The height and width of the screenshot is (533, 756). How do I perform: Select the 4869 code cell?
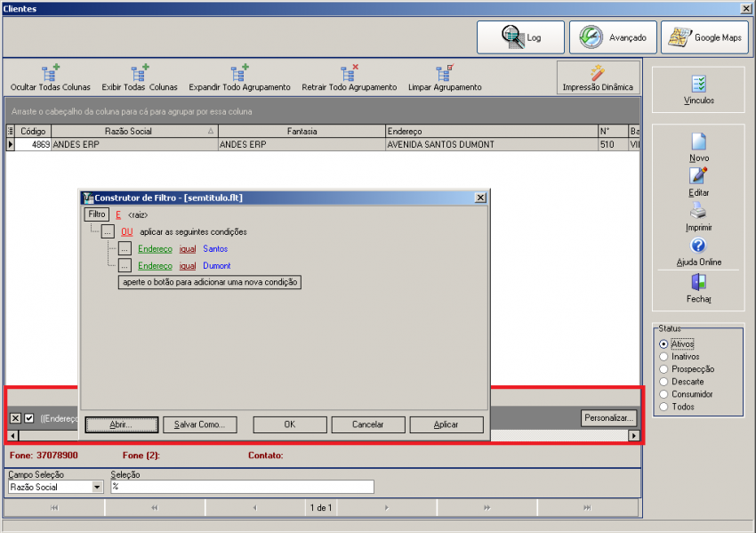tap(33, 144)
